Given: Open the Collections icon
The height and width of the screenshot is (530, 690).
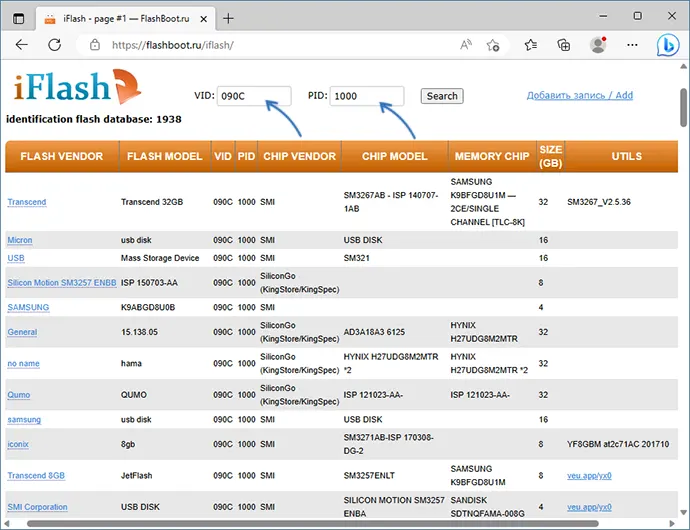Looking at the screenshot, I should (x=564, y=45).
